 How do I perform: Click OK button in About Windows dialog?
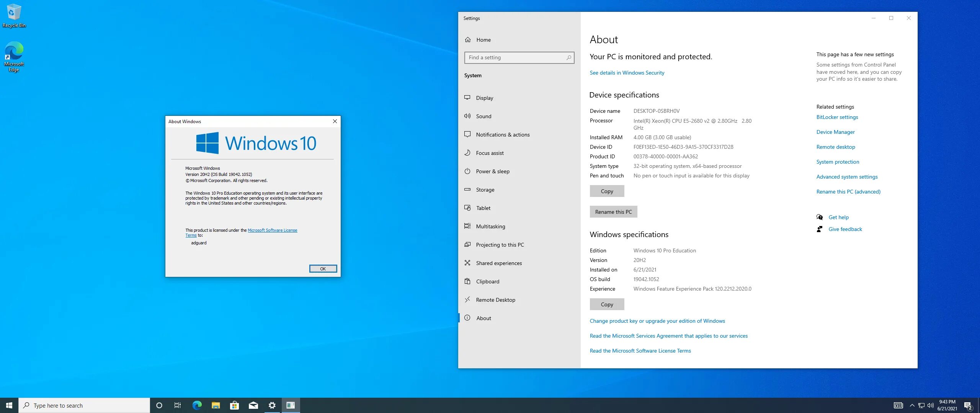(x=322, y=268)
